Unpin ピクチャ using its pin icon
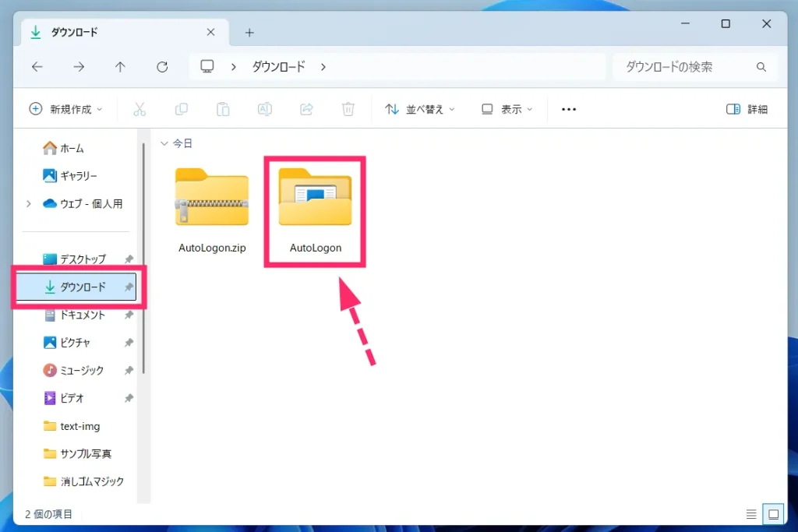Viewport: 798px width, 532px height. click(129, 342)
